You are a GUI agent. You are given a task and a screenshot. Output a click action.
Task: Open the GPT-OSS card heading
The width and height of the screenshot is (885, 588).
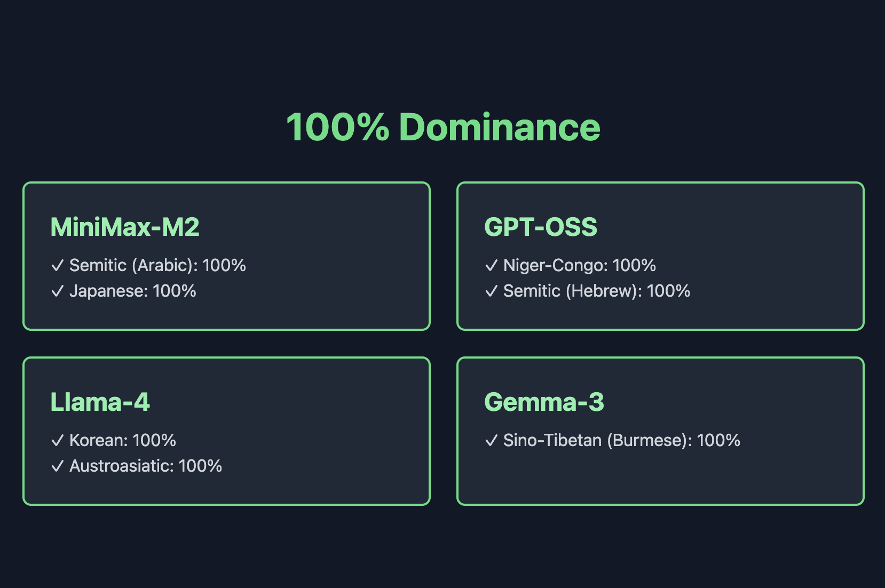pos(540,227)
